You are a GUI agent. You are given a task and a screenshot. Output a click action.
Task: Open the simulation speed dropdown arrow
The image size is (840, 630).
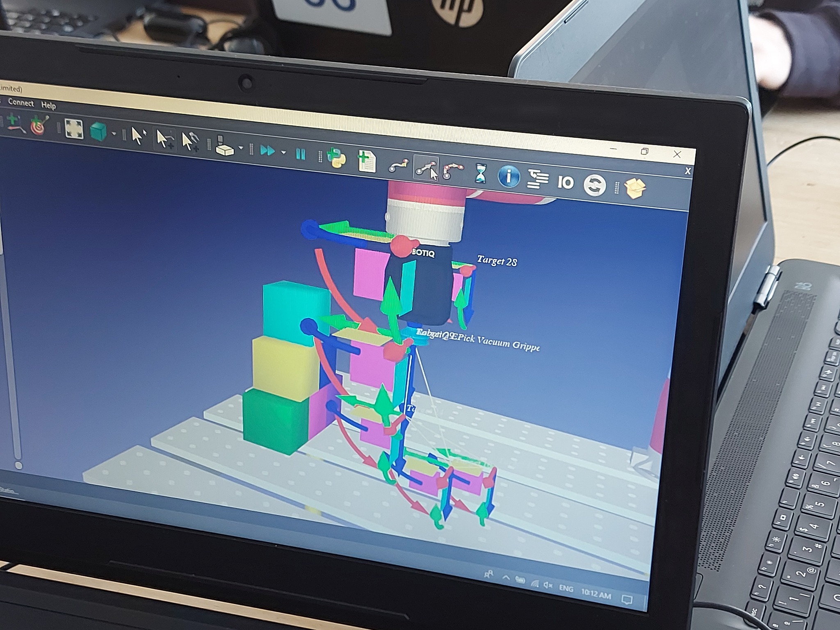click(283, 153)
